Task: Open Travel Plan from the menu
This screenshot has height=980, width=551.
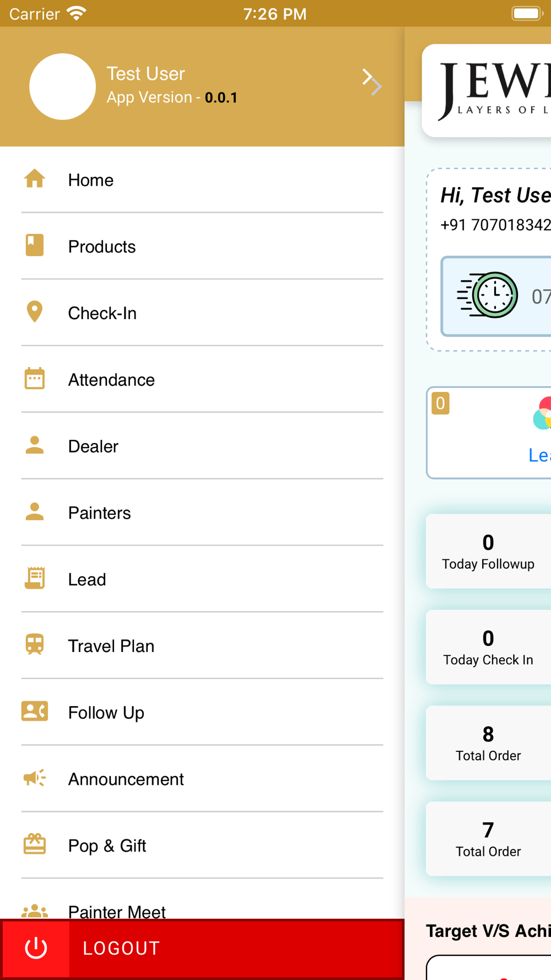Action: (202, 646)
